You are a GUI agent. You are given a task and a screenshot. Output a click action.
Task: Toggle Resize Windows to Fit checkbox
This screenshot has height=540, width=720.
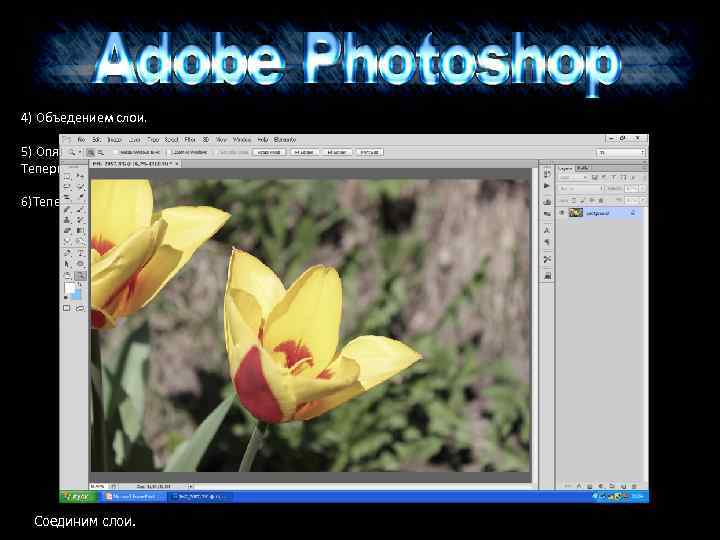click(x=116, y=152)
